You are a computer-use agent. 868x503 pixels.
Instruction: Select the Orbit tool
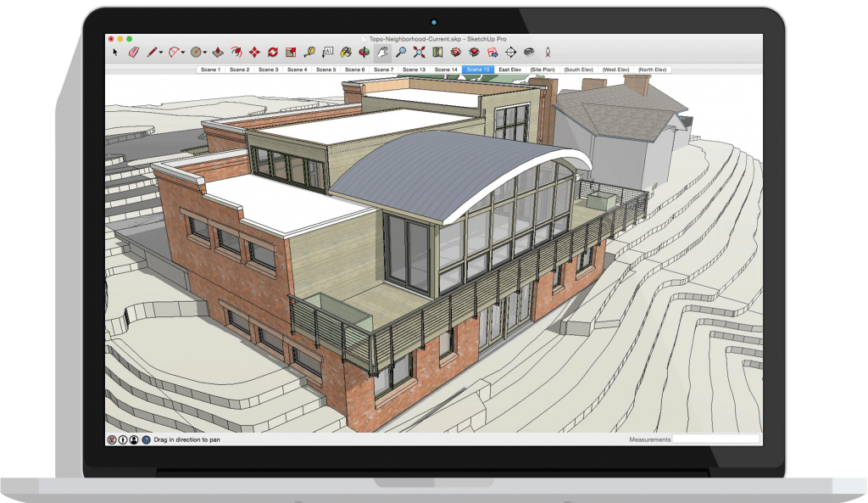(x=364, y=51)
